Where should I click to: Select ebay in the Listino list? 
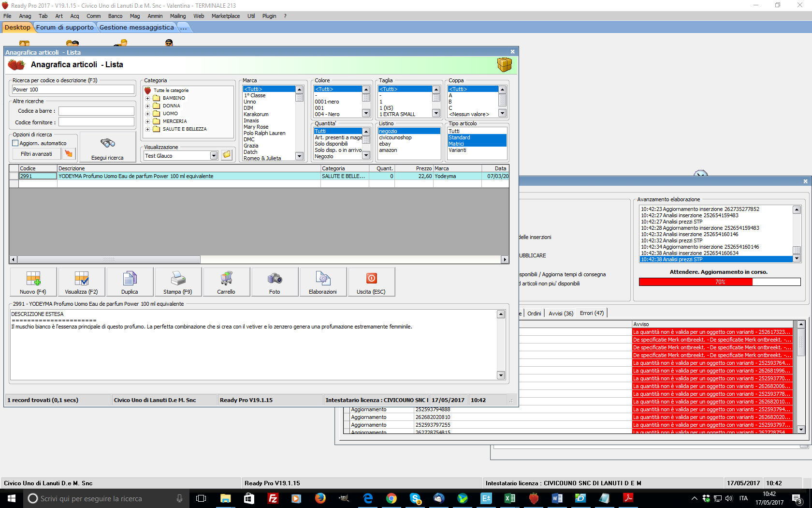pyautogui.click(x=385, y=144)
